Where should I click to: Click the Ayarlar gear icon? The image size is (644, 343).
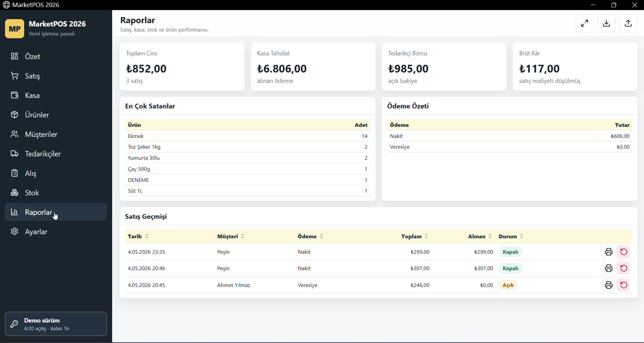tap(15, 232)
